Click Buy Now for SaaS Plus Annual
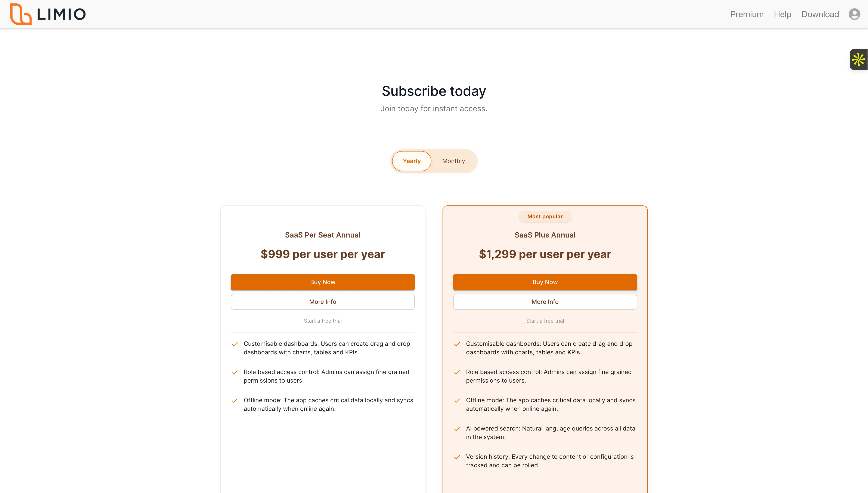 [545, 282]
